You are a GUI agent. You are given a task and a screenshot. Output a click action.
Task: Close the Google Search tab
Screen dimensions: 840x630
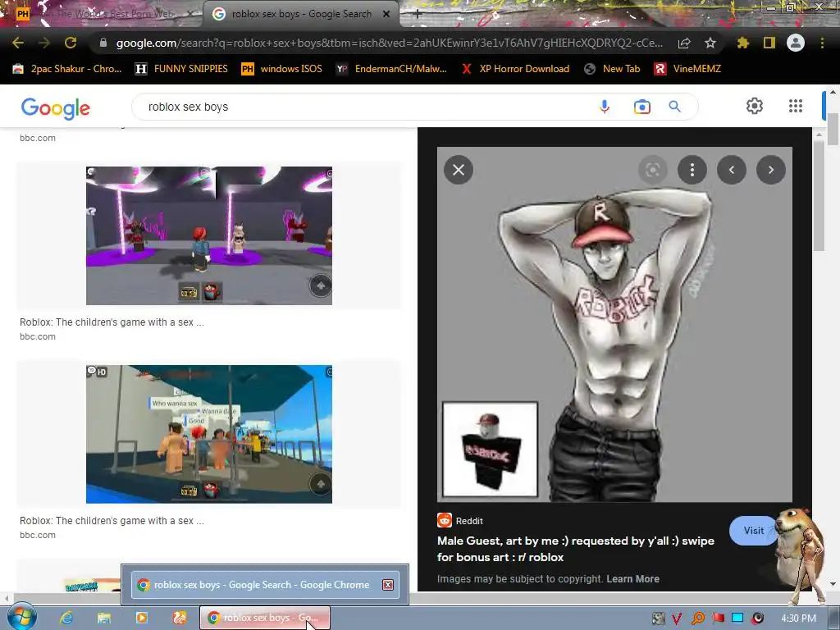(386, 14)
